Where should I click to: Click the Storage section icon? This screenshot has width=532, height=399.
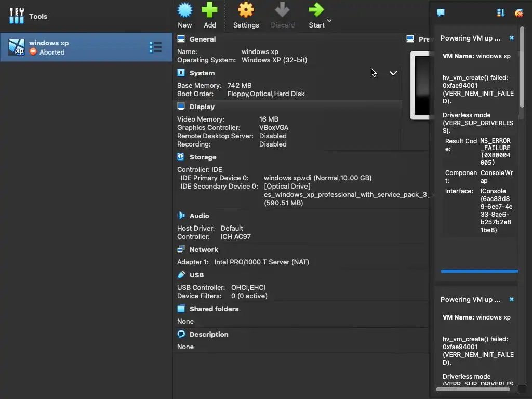coord(181,157)
